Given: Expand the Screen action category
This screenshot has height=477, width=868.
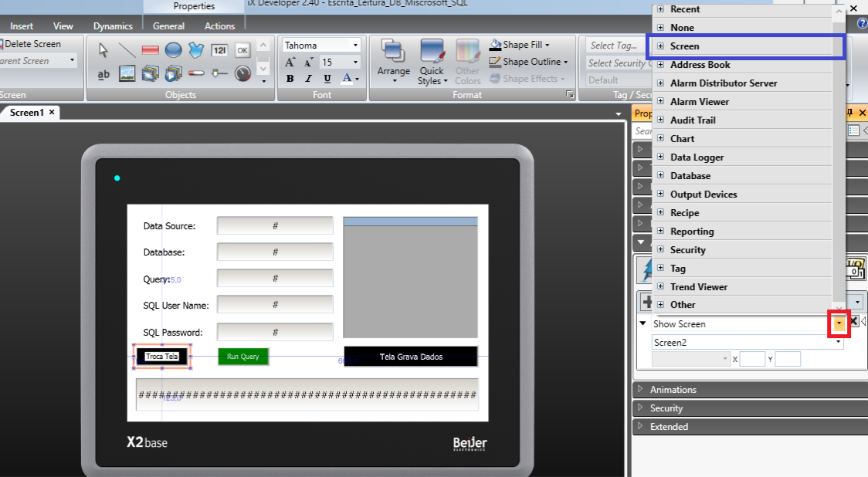Looking at the screenshot, I should (661, 46).
